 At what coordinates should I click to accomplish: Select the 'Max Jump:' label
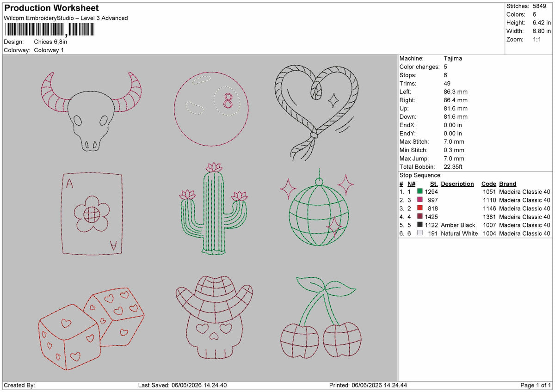(x=414, y=158)
